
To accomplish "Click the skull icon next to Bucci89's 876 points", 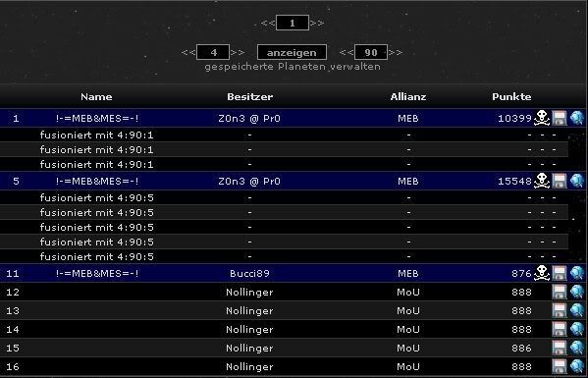I will click(542, 273).
